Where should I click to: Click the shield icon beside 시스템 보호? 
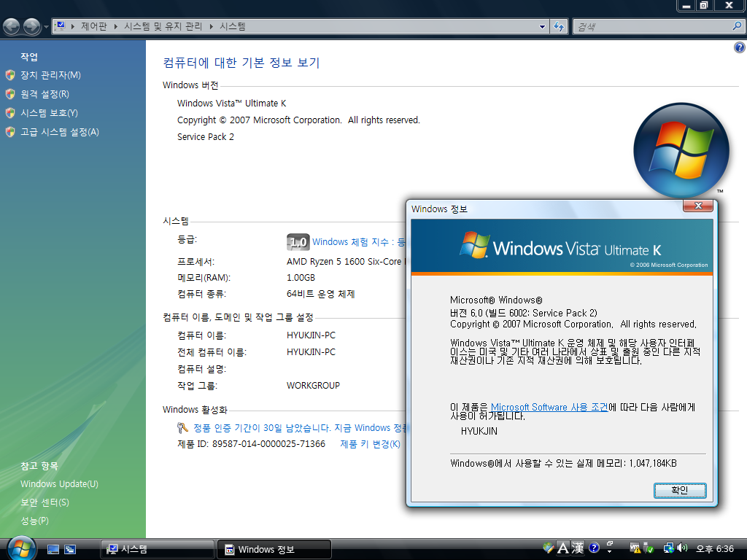(10, 113)
